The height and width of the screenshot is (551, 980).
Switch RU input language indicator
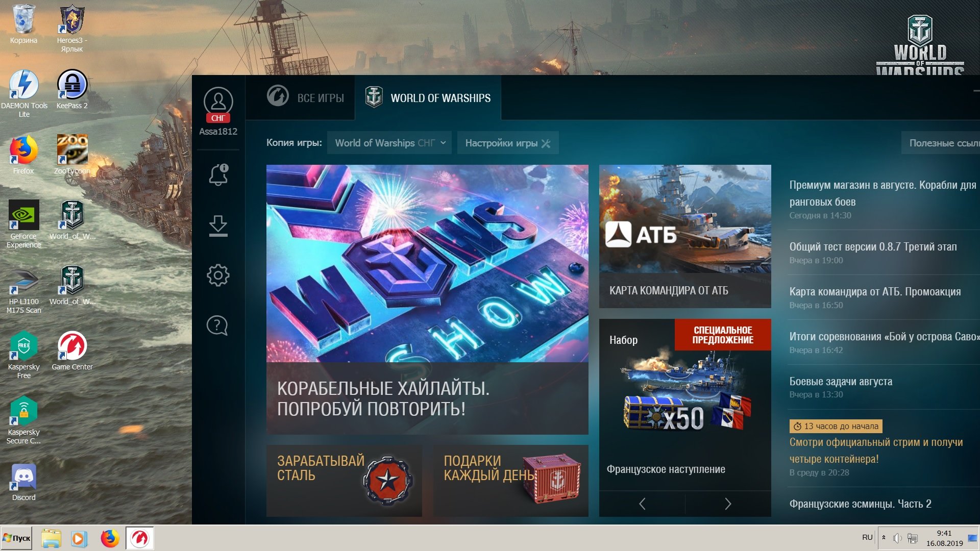click(867, 538)
